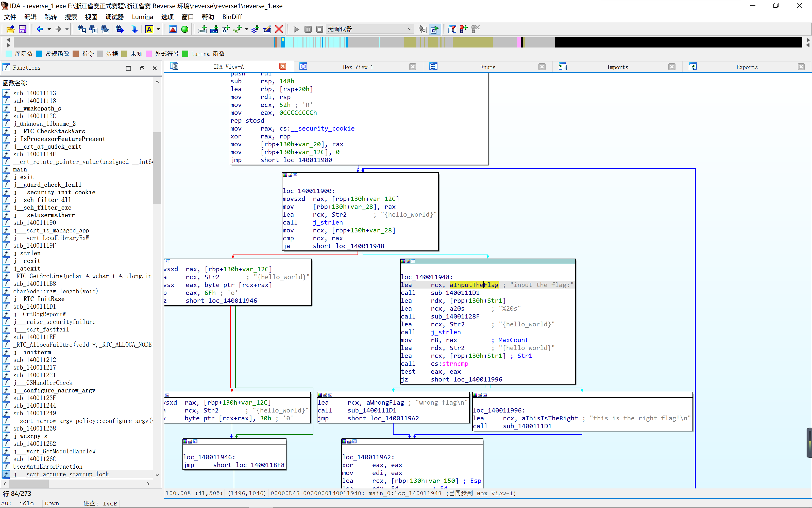Click the convert to data icon
The width and height of the screenshot is (812, 508).
pyautogui.click(x=214, y=29)
